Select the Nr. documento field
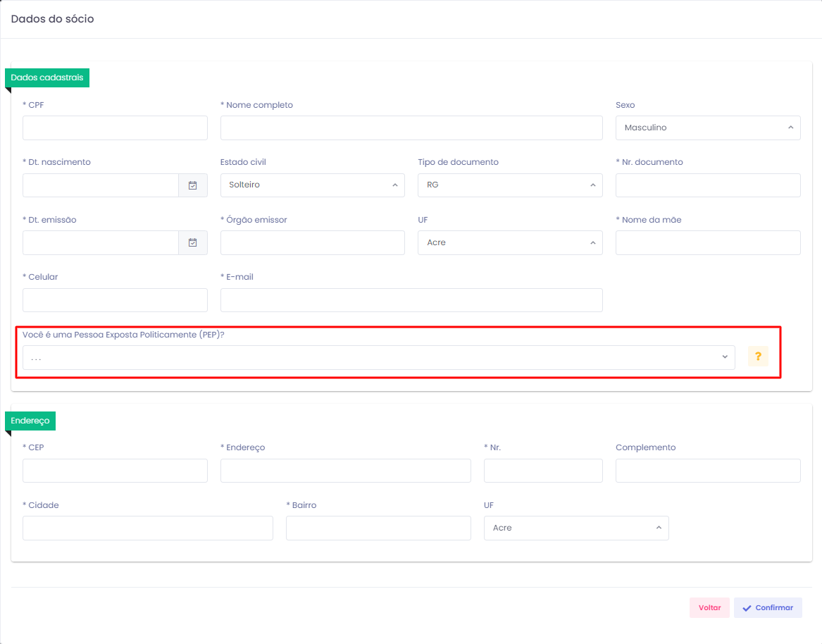Viewport: 822px width, 644px height. (x=707, y=185)
